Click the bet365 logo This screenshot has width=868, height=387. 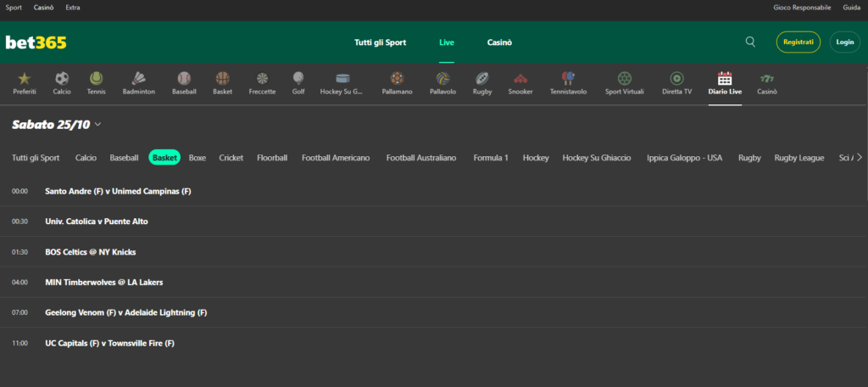tap(36, 42)
